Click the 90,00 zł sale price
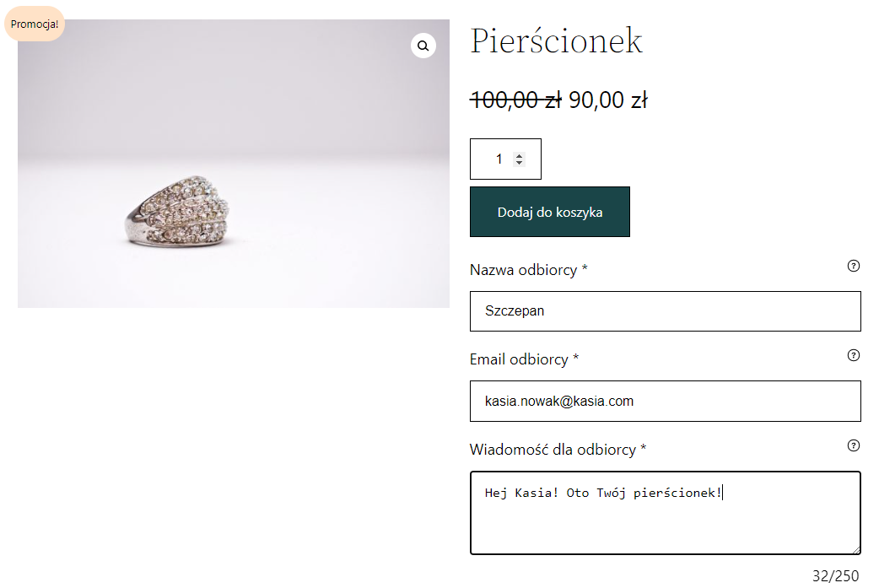Image resolution: width=879 pixels, height=588 pixels. point(607,100)
